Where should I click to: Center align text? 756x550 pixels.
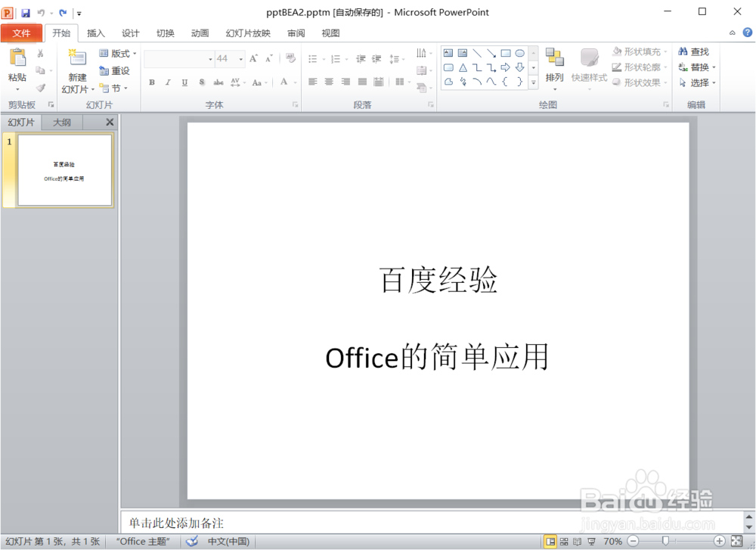tap(329, 82)
